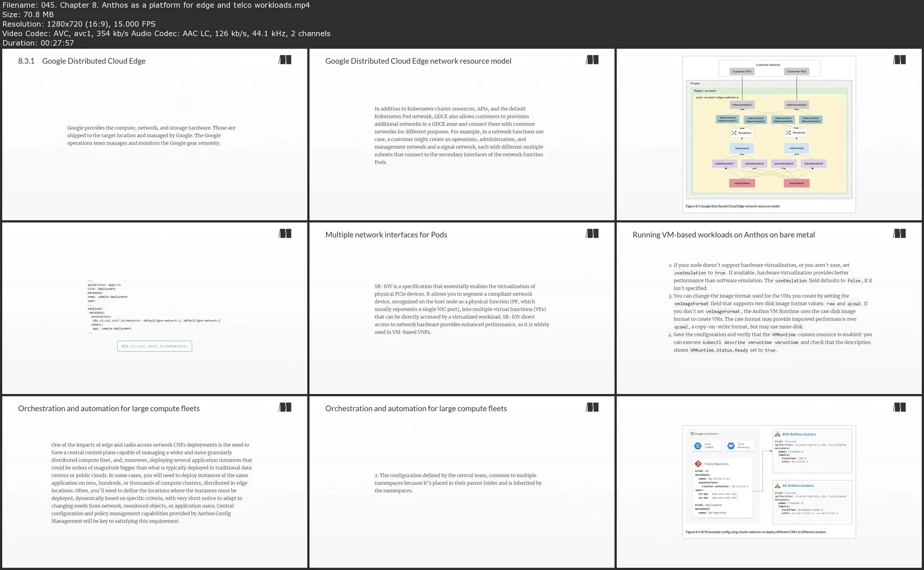Click the Anthos icon beside '800 Anthos clusters'

click(777, 434)
